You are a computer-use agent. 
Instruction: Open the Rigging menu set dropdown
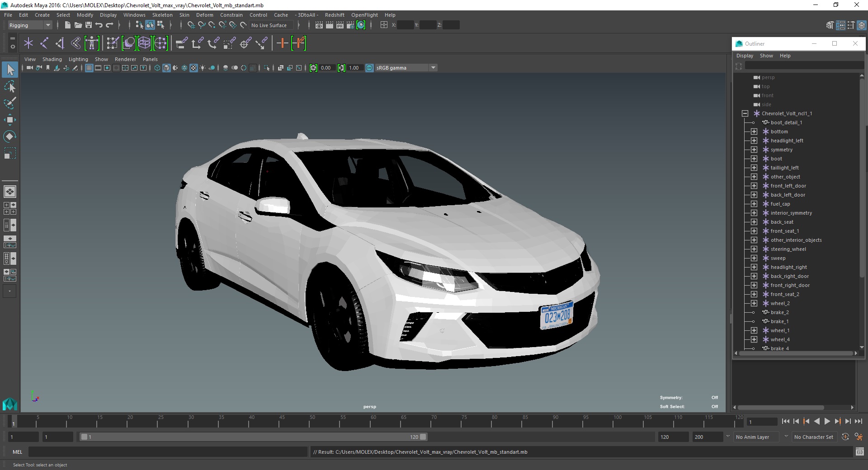coord(30,25)
